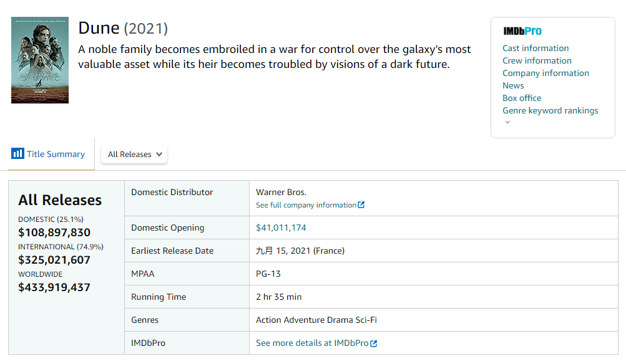The image size is (626, 364).
Task: Open the $41,011,174 domestic opening link
Action: coord(281,228)
